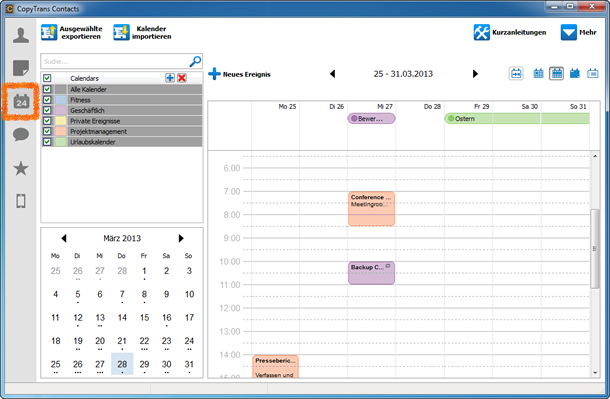This screenshot has height=399, width=610.
Task: Open the Mehr dropdown menu
Action: [x=578, y=33]
